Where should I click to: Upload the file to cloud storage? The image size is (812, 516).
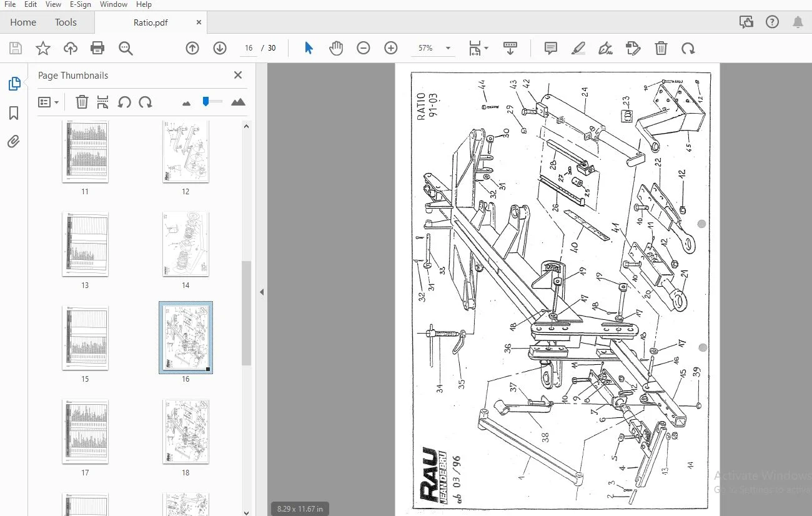71,48
